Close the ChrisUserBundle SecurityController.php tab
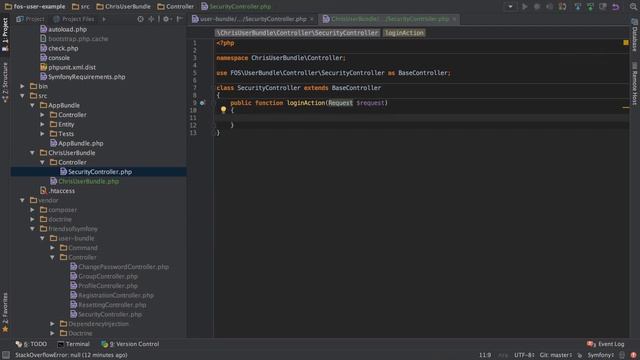The height and width of the screenshot is (360, 640). coord(454,19)
